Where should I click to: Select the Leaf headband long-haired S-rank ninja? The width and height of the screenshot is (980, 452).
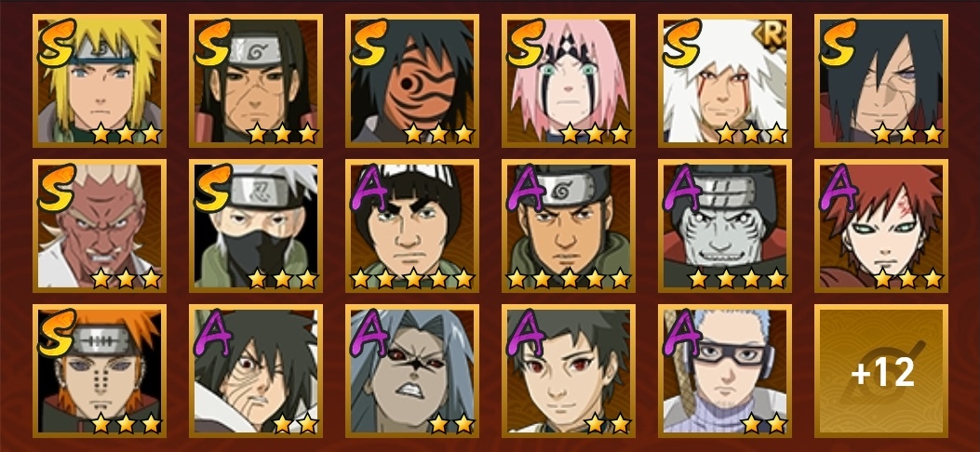coord(256,81)
